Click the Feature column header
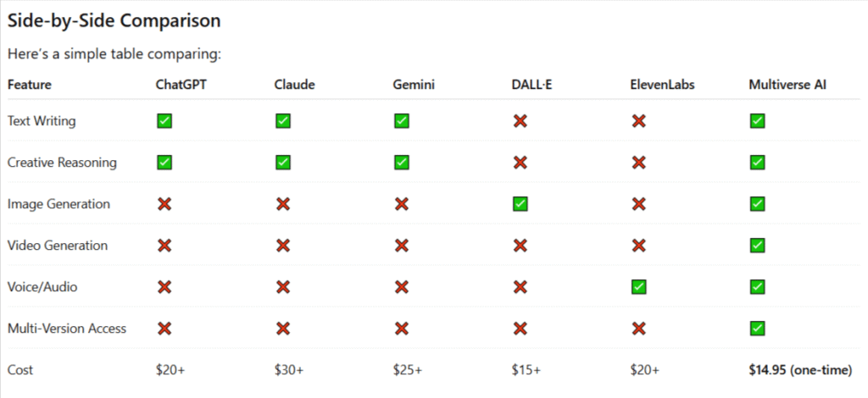The height and width of the screenshot is (398, 868). [30, 85]
